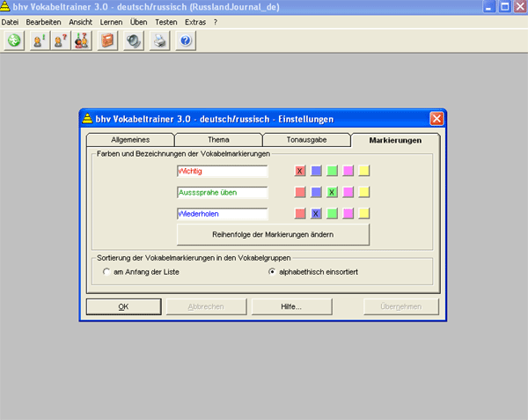Viewport: 528px width, 420px height.
Task: Click the person with question mark icon
Action: [61, 41]
